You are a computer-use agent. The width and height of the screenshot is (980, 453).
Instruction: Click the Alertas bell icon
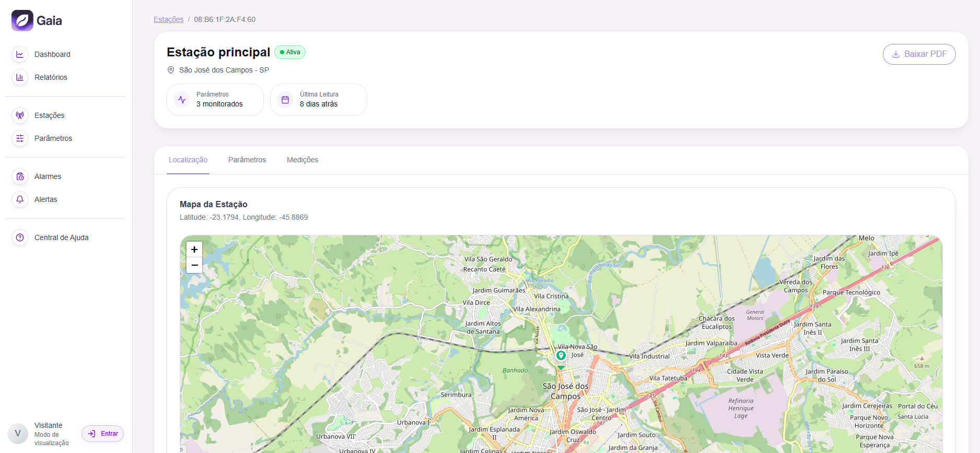pyautogui.click(x=20, y=199)
